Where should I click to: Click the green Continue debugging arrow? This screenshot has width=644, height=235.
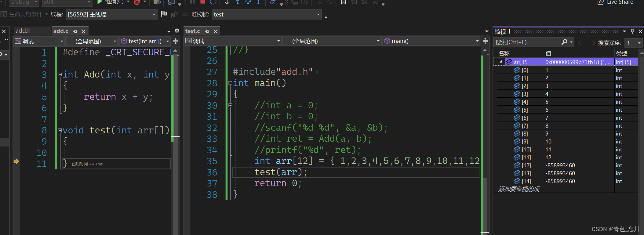[100, 2]
